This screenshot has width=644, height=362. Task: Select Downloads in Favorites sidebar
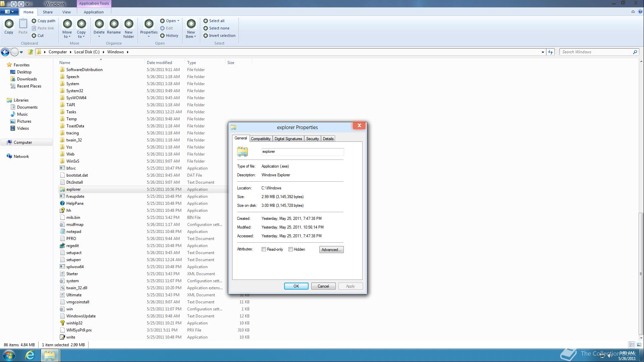27,79
